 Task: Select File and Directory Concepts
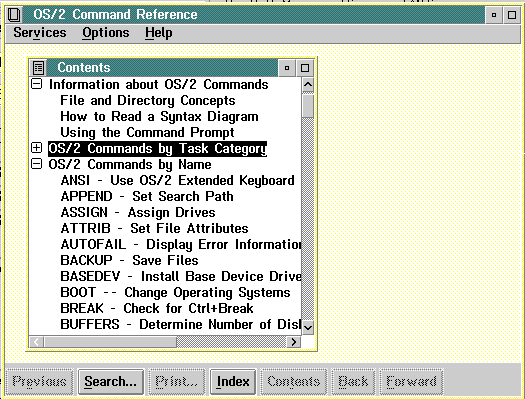148,100
